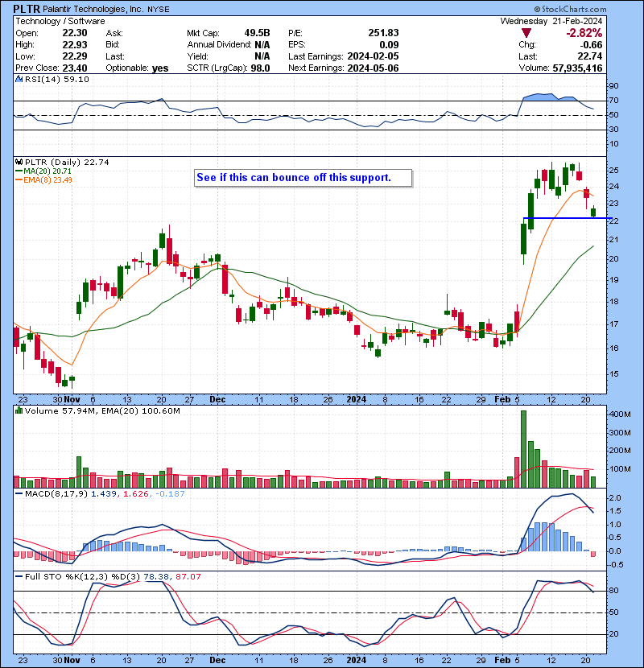Click the Chg value -0.66
The height and width of the screenshot is (668, 644).
tap(592, 45)
